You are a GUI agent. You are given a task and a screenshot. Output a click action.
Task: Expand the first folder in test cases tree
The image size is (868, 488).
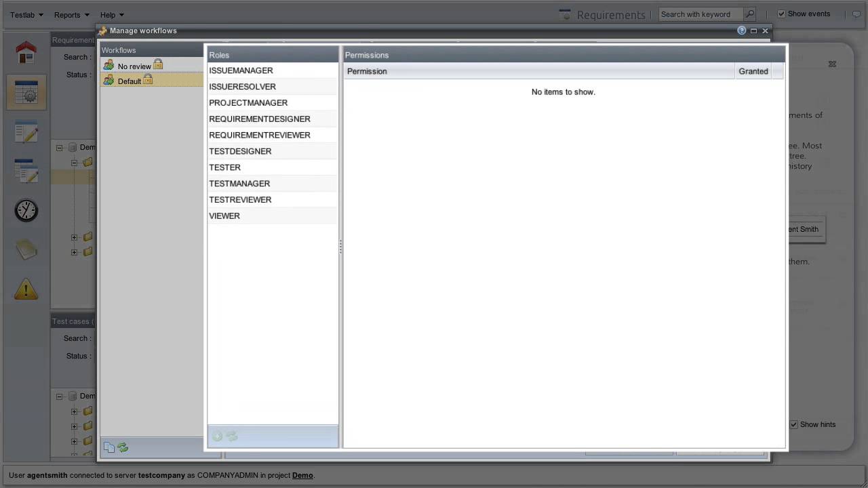point(75,411)
